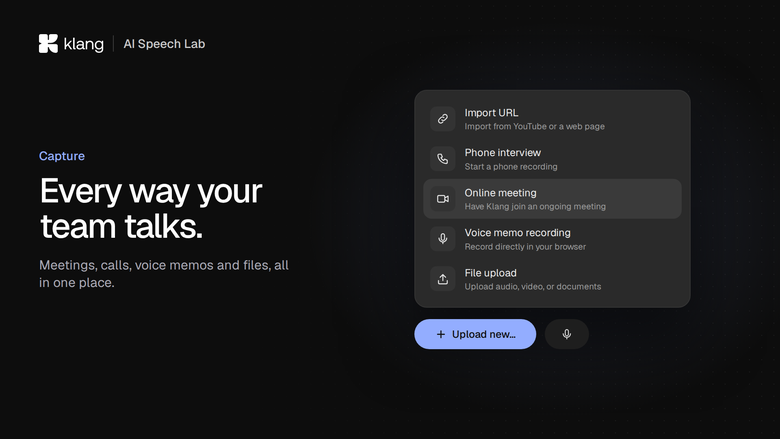Pick Voice memo recording from the list
This screenshot has height=439, width=780.
tap(552, 239)
